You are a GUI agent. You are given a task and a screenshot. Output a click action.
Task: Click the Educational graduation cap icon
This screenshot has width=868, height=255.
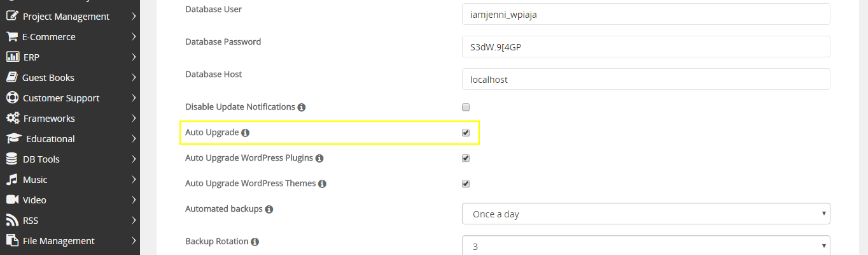(x=13, y=139)
